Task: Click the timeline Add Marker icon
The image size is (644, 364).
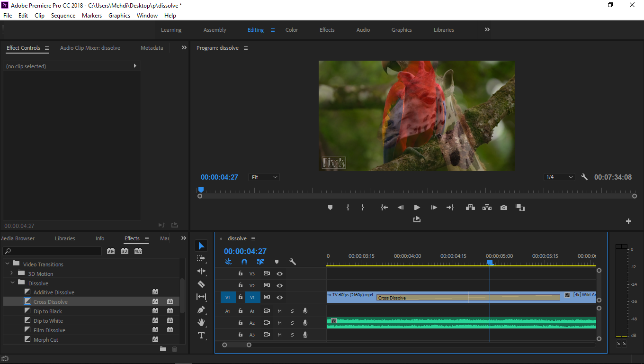Action: point(277,262)
